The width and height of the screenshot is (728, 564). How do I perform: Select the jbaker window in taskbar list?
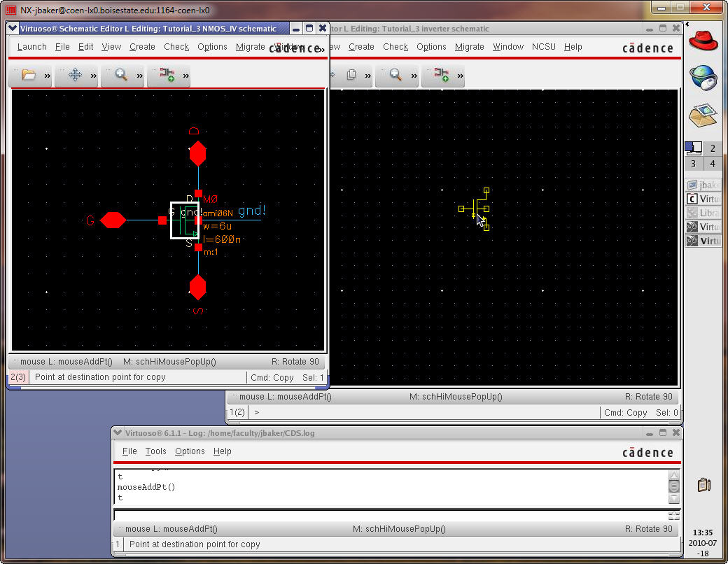(703, 185)
